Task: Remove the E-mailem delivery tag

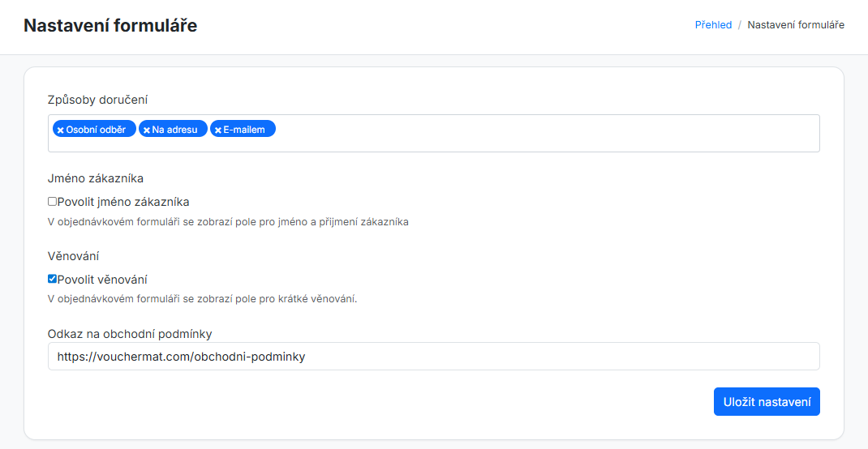Action: (217, 130)
